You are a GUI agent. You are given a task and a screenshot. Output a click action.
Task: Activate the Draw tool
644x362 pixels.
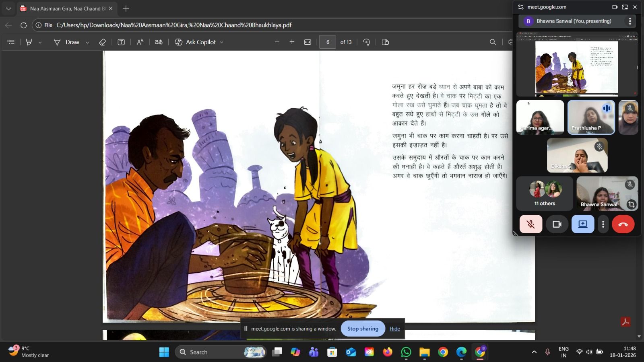click(x=67, y=42)
